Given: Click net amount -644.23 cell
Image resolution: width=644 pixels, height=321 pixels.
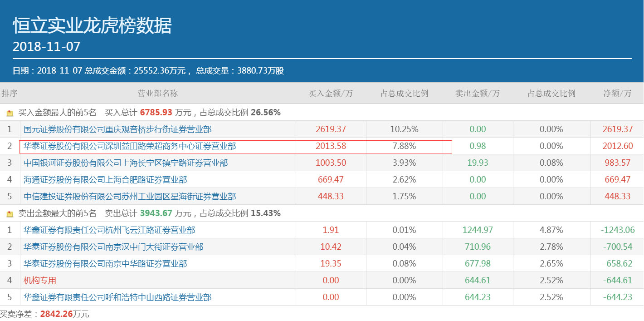Looking at the screenshot, I should tap(617, 297).
